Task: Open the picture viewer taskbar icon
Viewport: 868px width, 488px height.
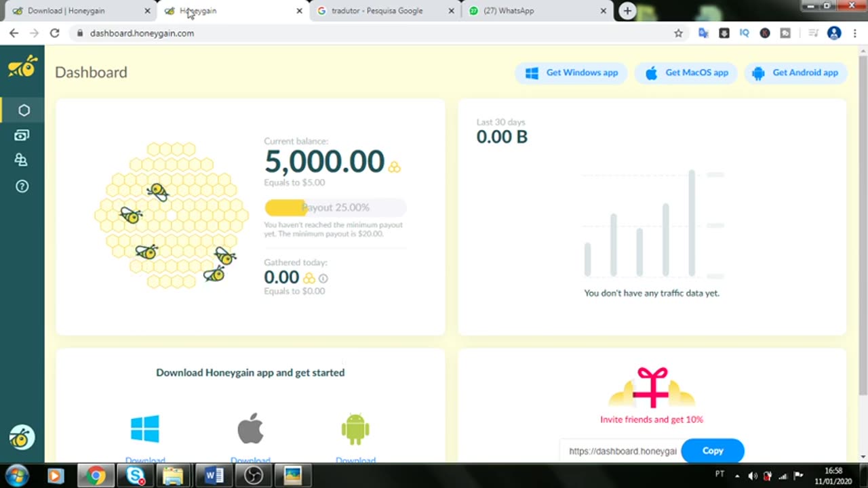Action: point(292,476)
